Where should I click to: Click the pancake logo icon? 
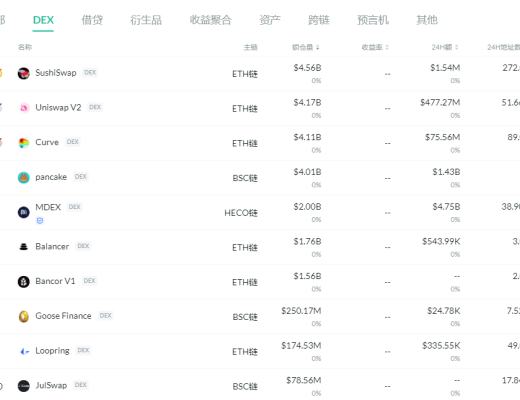tap(24, 177)
